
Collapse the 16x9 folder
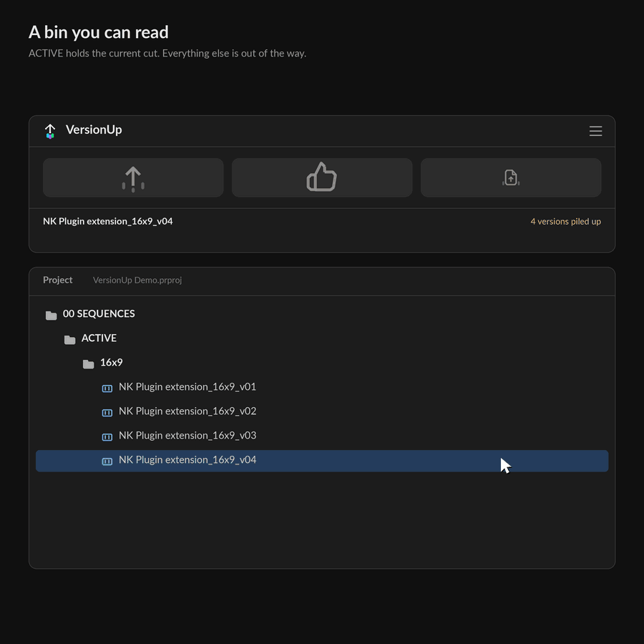pos(88,364)
